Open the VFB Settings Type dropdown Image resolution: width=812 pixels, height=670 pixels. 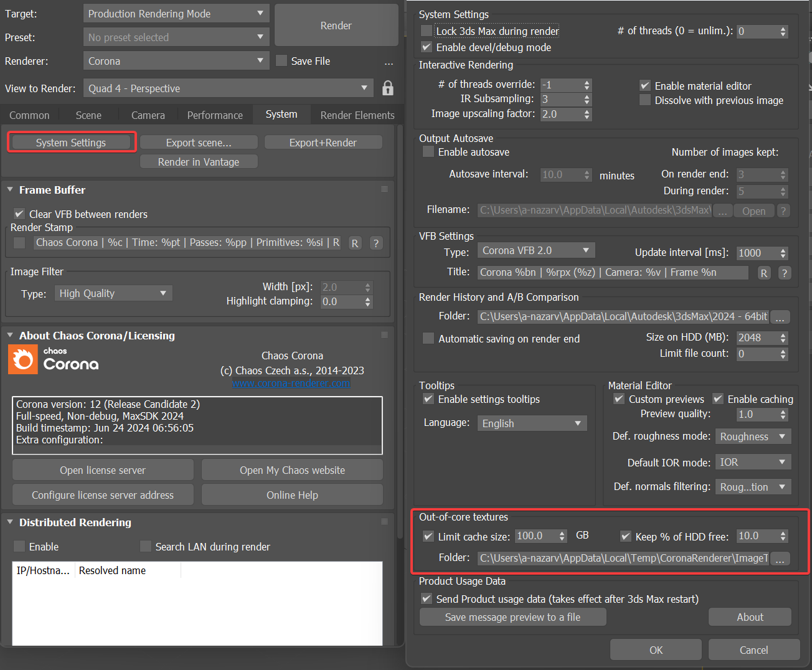click(536, 250)
